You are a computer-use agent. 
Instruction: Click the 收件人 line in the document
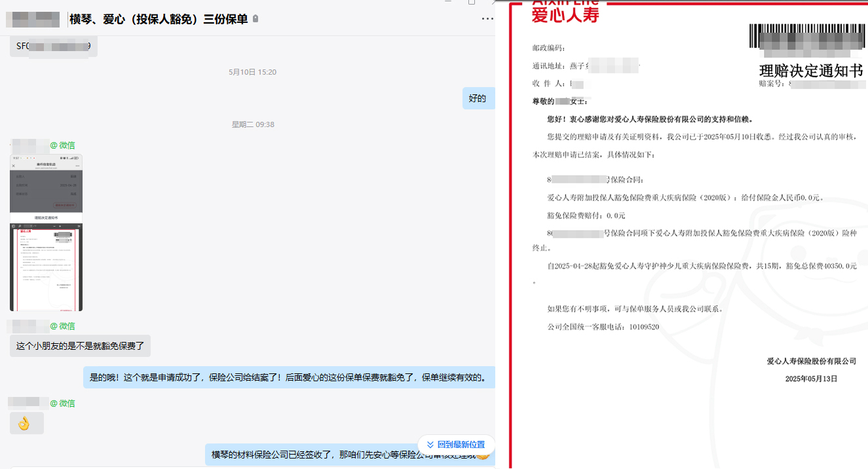click(x=562, y=84)
